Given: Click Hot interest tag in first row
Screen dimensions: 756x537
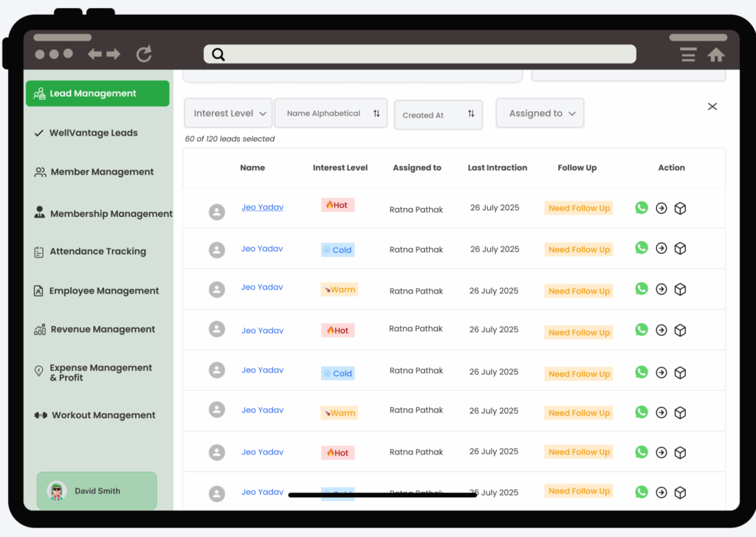Looking at the screenshot, I should [x=337, y=205].
